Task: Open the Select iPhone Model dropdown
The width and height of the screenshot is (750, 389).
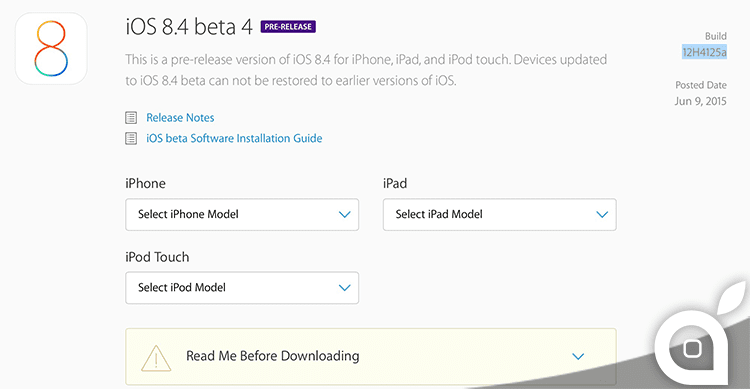Action: point(242,214)
